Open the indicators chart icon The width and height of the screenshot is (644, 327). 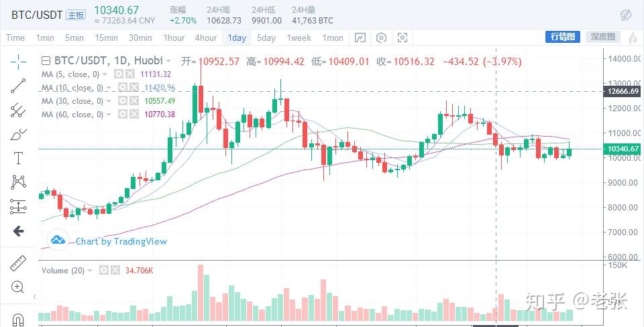click(x=360, y=38)
